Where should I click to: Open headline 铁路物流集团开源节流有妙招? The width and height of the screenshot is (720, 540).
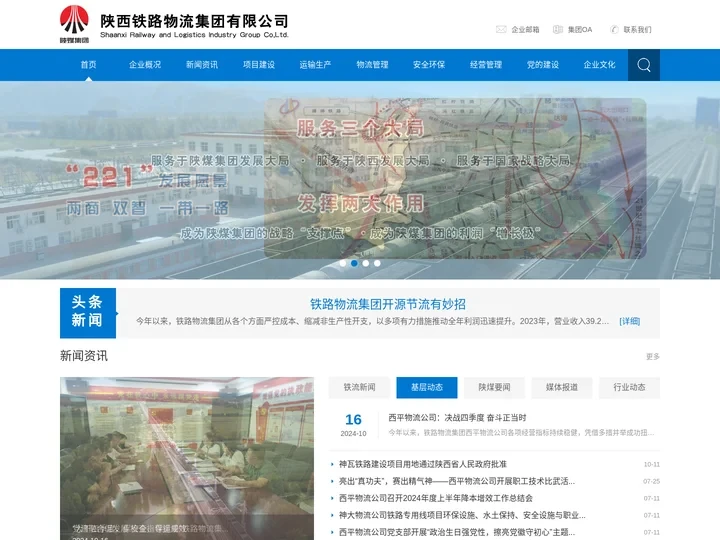tap(388, 304)
